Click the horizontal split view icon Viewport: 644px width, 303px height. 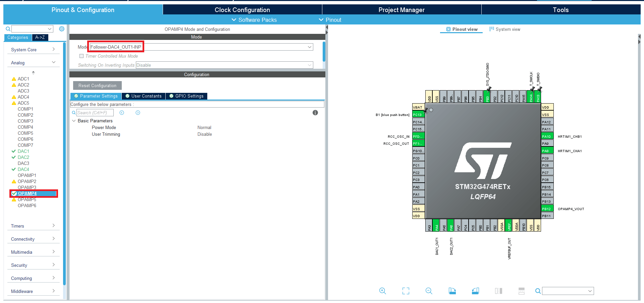tap(522, 291)
